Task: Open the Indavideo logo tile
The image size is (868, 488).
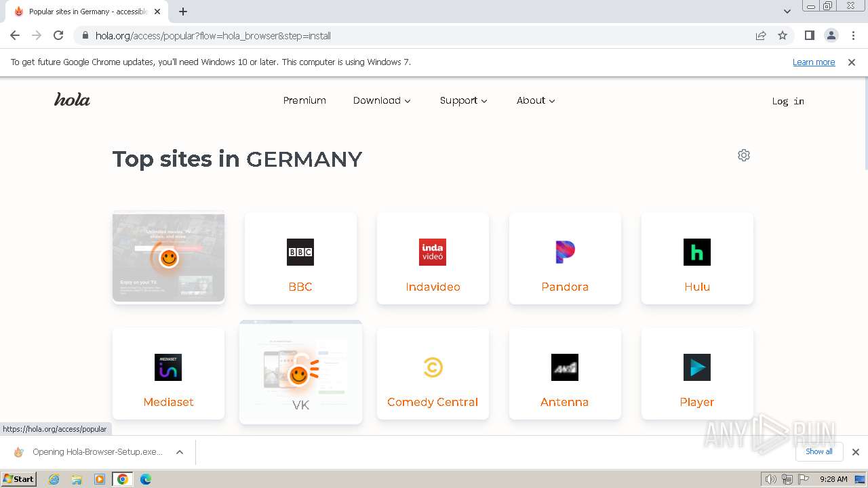Action: pyautogui.click(x=433, y=252)
